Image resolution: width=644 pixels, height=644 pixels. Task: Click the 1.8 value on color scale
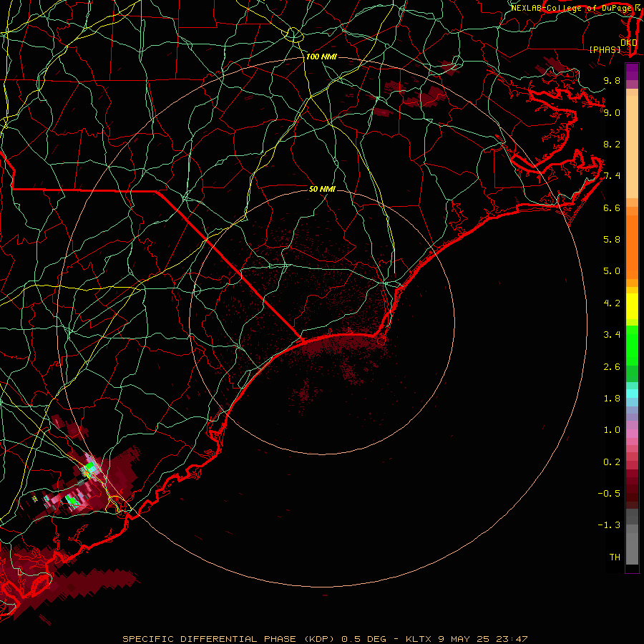[x=612, y=399]
